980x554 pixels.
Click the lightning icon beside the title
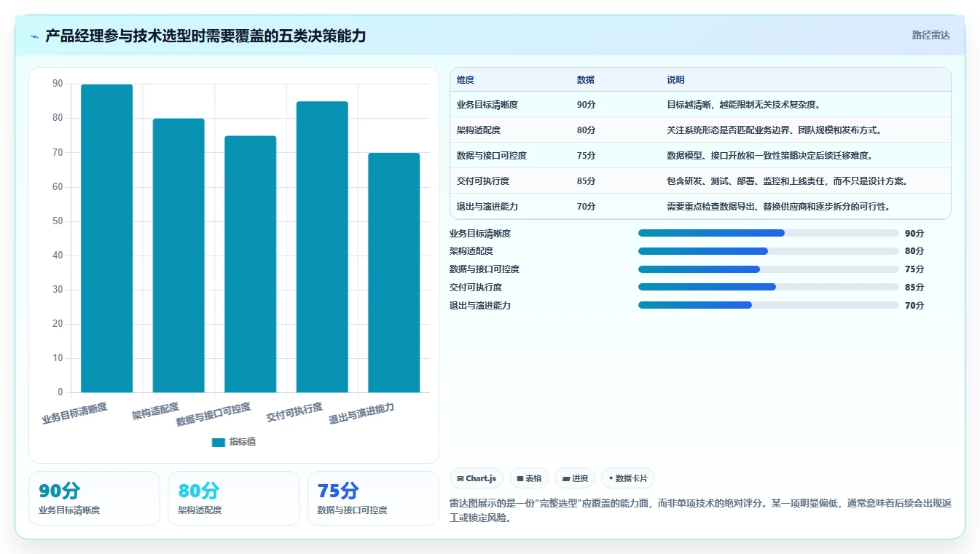(x=34, y=36)
